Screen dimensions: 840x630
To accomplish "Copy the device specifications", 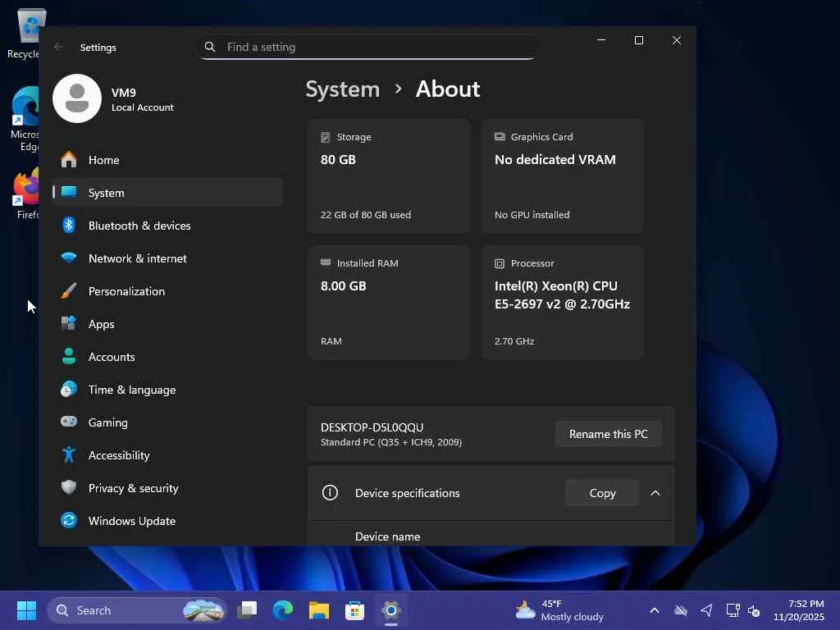I will 602,493.
